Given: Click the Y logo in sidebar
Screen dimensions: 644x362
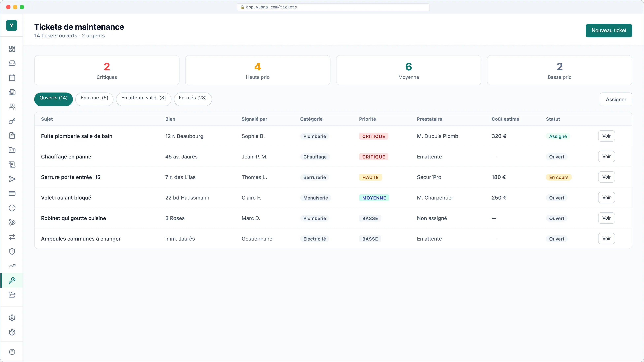Looking at the screenshot, I should pyautogui.click(x=11, y=26).
